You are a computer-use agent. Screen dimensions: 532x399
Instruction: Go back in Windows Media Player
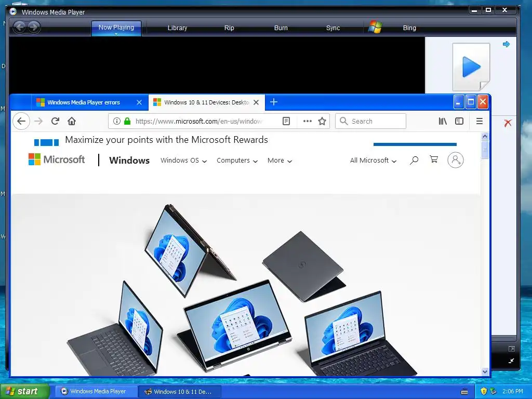[x=20, y=27]
